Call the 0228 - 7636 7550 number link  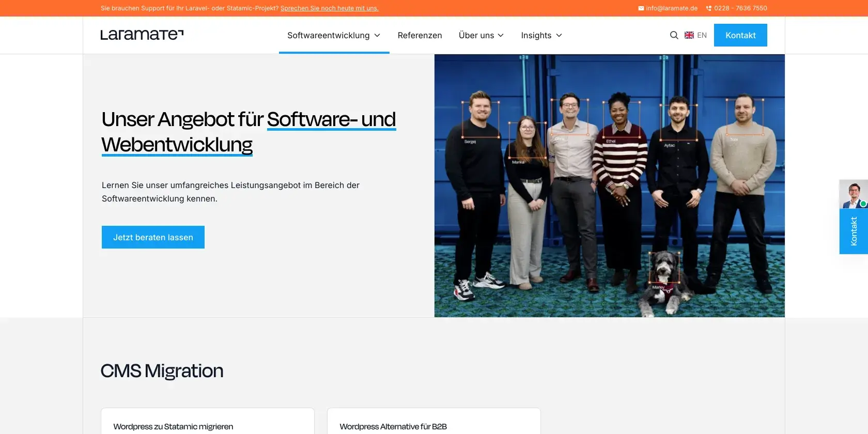tap(740, 8)
